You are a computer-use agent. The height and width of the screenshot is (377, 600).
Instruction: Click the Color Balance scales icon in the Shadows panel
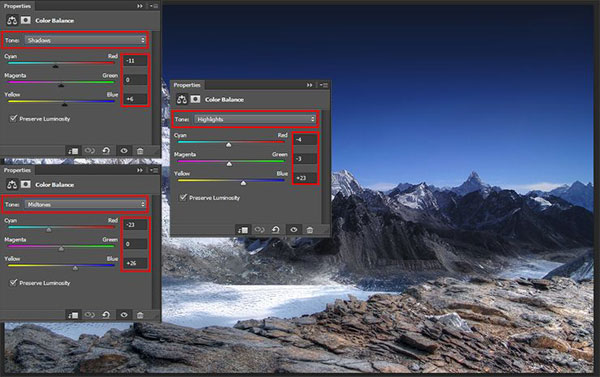(x=12, y=20)
